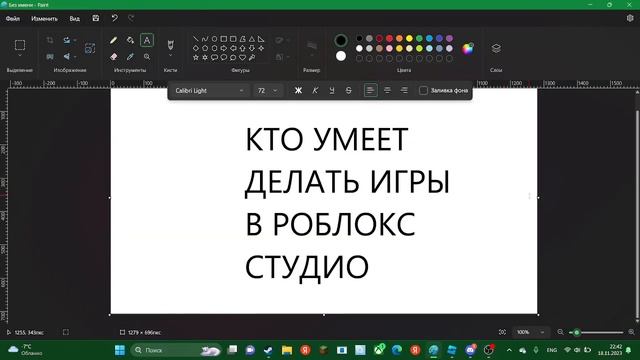Click the zoom out magnifier icon
The width and height of the screenshot is (640, 360).
coord(560,332)
